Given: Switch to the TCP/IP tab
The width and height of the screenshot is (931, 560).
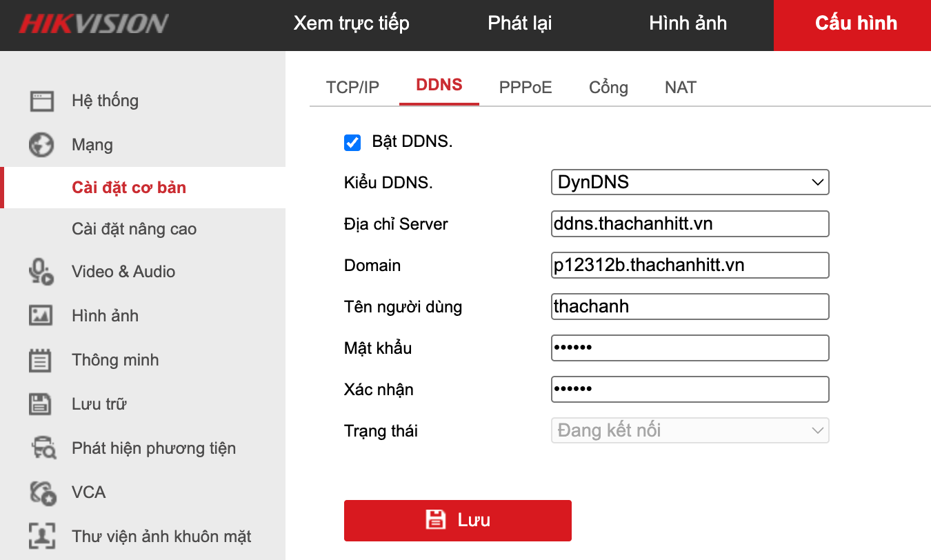Looking at the screenshot, I should coord(352,88).
